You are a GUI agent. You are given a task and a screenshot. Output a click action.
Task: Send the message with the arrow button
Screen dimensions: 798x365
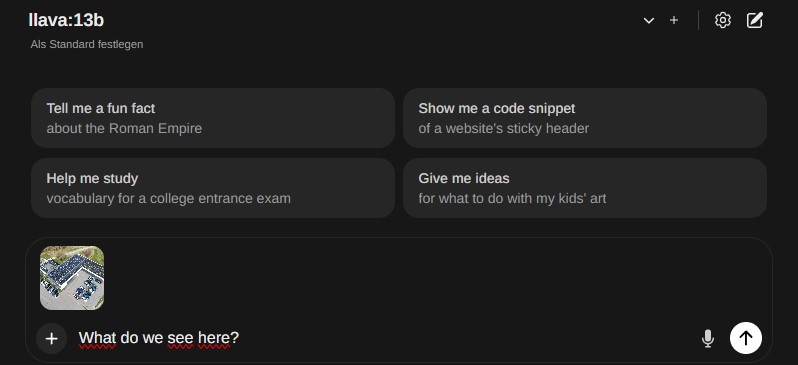click(x=746, y=338)
